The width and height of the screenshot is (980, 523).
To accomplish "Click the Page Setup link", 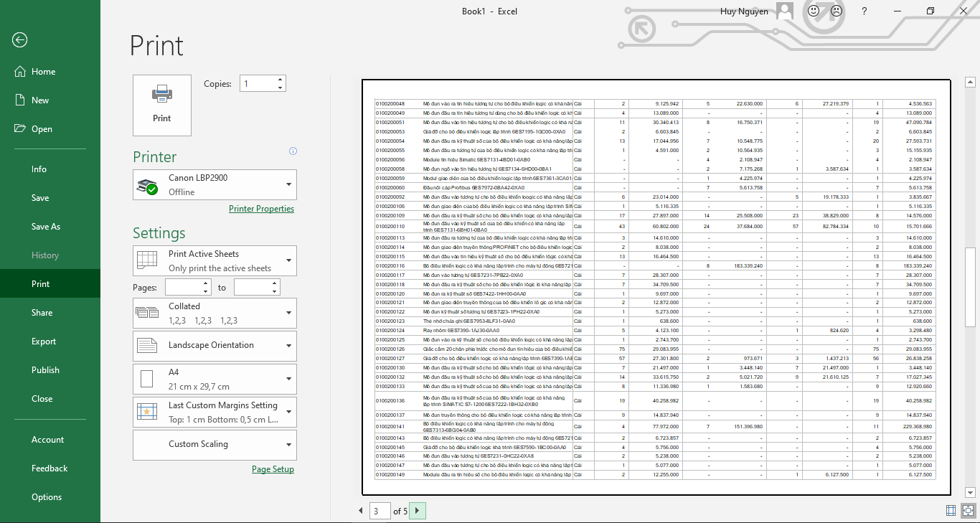I will (273, 469).
